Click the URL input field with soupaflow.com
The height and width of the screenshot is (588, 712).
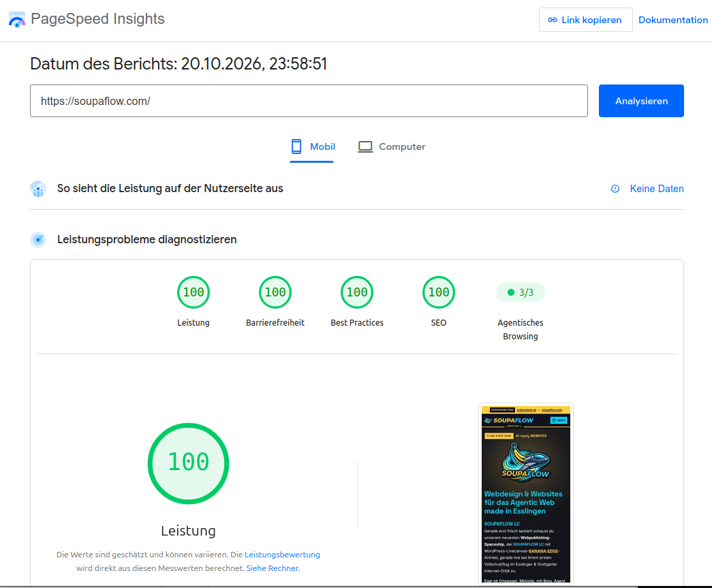[309, 101]
